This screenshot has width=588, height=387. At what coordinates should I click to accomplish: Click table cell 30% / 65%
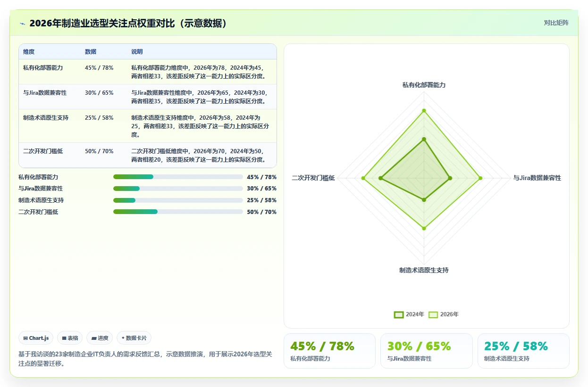tap(99, 93)
